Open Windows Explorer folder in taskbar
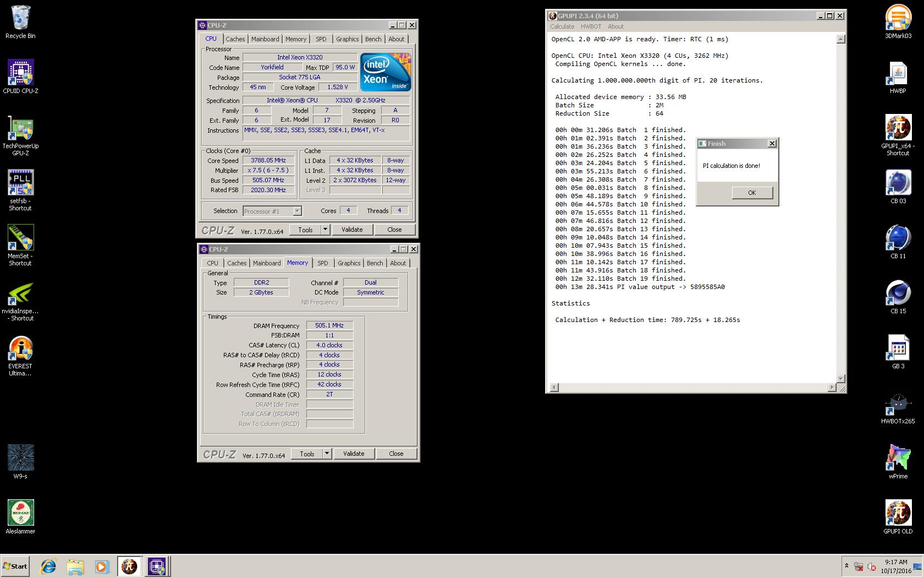 pyautogui.click(x=75, y=566)
